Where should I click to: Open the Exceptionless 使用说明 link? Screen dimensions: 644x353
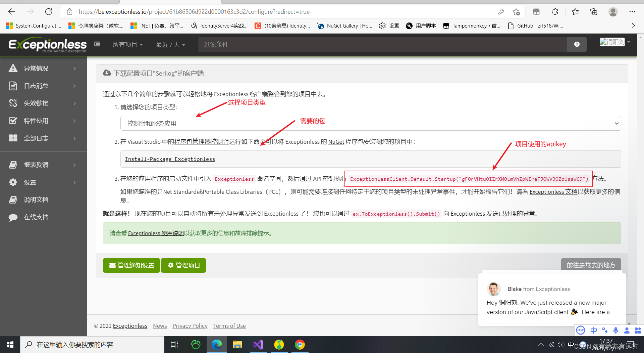pyautogui.click(x=155, y=233)
